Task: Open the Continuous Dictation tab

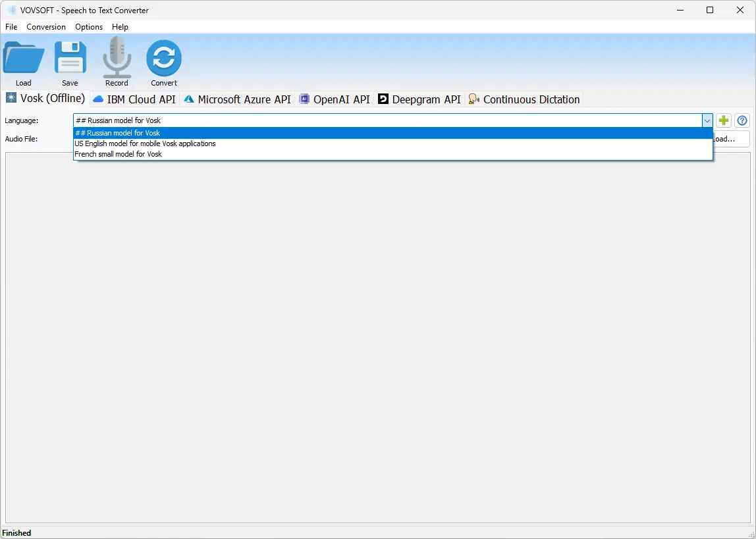Action: 524,99
